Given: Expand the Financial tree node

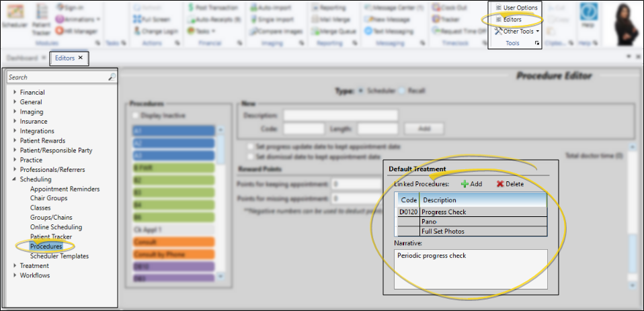Looking at the screenshot, I should click(15, 92).
